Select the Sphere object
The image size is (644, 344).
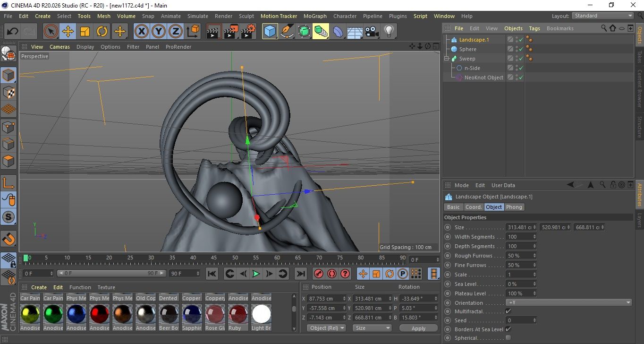click(468, 49)
